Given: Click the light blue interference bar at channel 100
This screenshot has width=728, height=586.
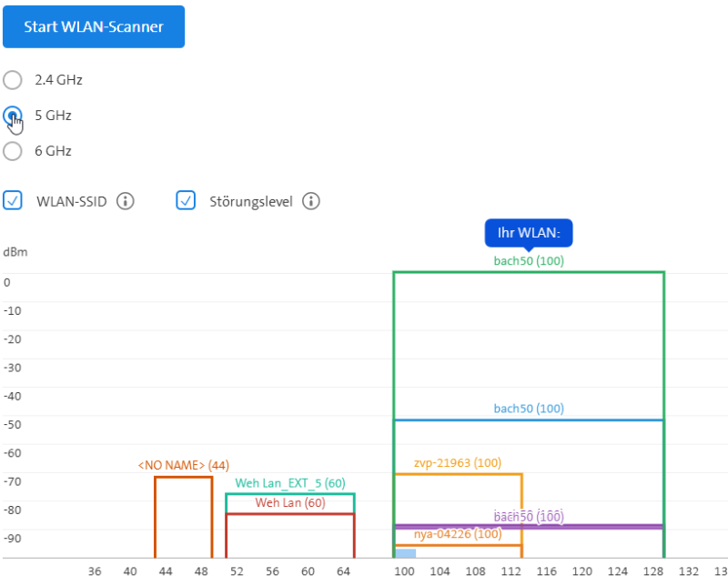Looking at the screenshot, I should 405,553.
